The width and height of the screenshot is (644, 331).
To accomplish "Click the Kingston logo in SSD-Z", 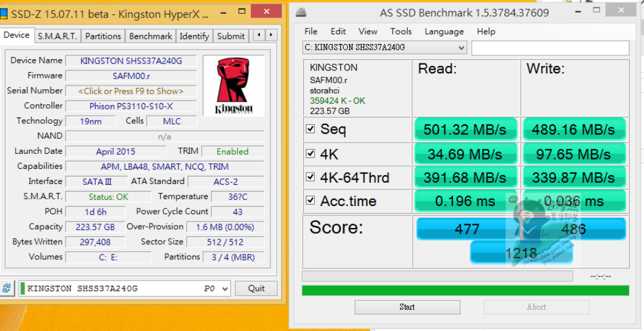I will pyautogui.click(x=234, y=86).
